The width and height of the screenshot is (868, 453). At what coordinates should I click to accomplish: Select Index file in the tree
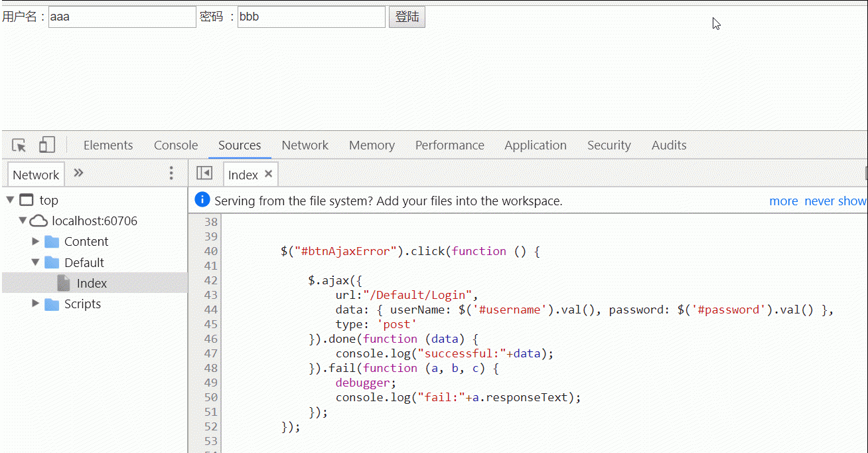[x=95, y=284]
